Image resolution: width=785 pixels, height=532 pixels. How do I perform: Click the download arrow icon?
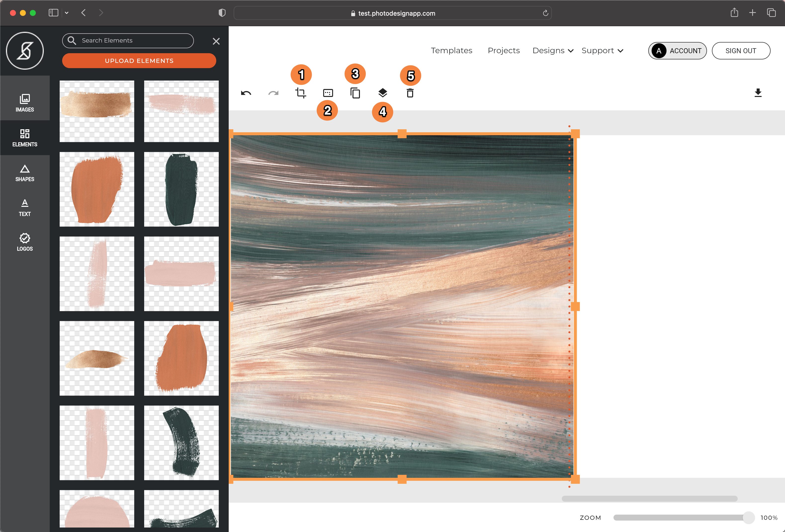758,93
